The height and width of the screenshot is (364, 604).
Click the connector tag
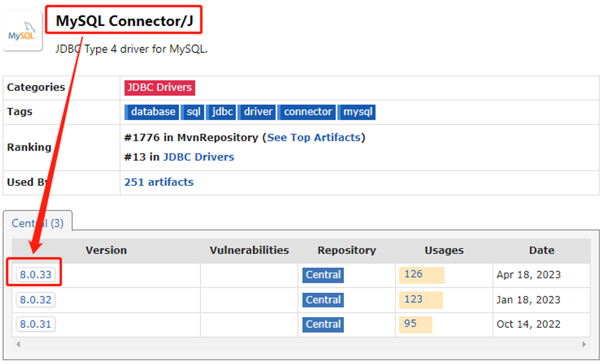pyautogui.click(x=308, y=112)
